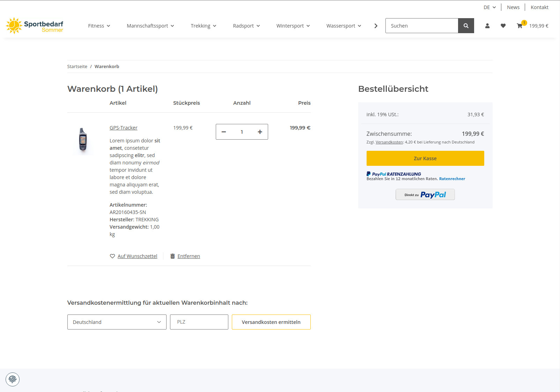Increase quantity with the plus button
The height and width of the screenshot is (392, 560).
[260, 132]
